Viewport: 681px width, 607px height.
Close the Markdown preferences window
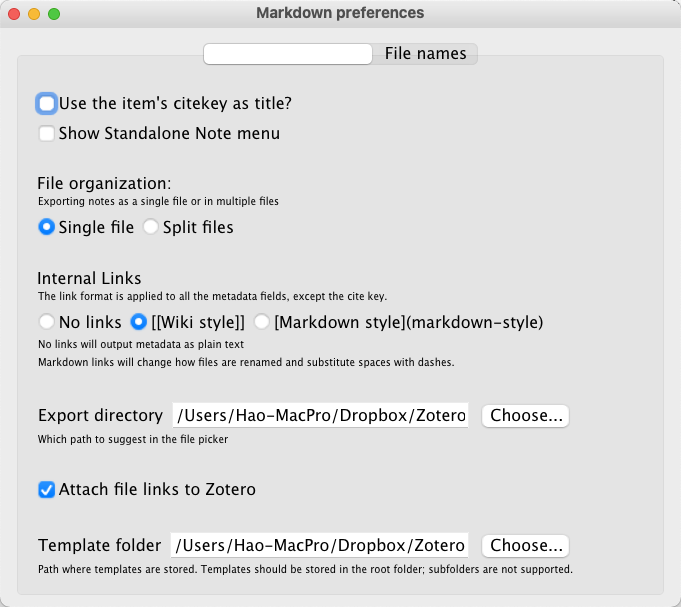click(14, 14)
